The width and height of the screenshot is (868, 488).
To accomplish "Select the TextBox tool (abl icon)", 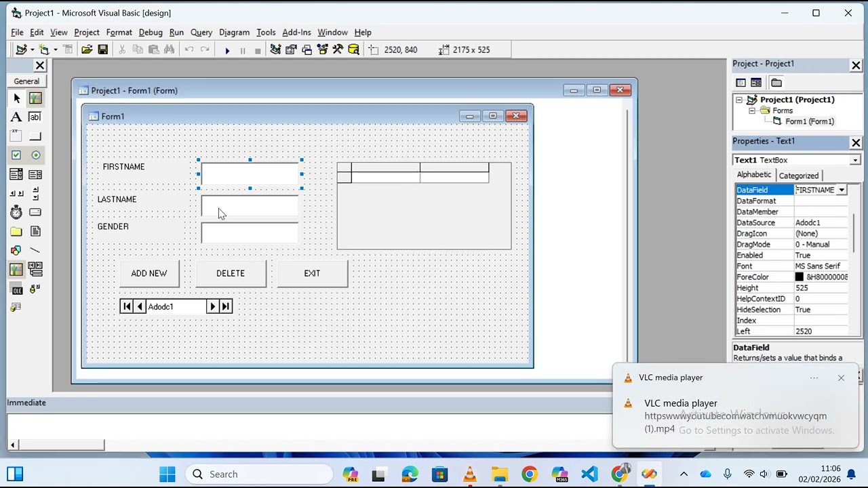I will click(x=35, y=117).
